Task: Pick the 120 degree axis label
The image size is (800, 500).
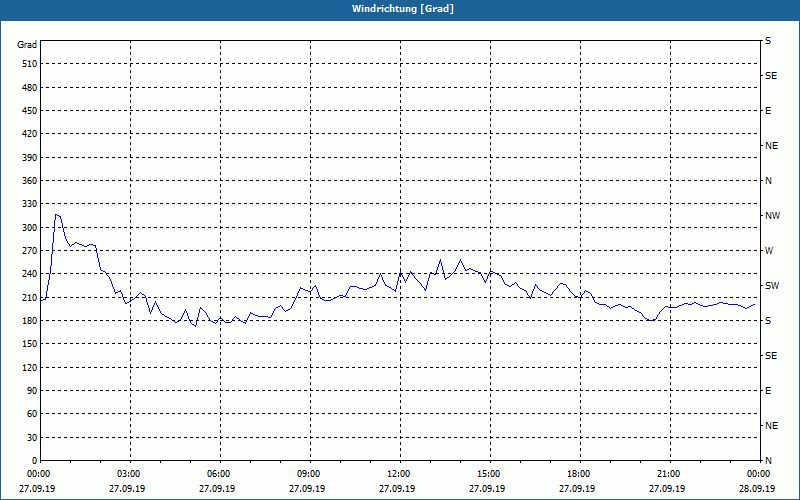Action: pyautogui.click(x=30, y=367)
